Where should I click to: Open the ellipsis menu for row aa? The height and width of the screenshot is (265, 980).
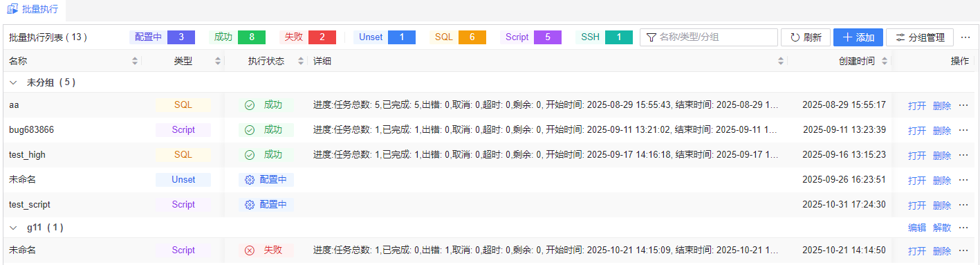pos(963,105)
